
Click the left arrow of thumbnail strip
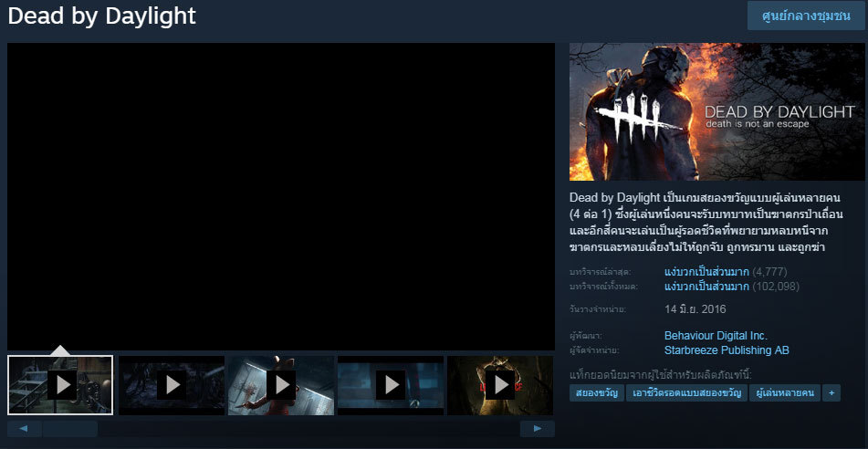point(25,429)
